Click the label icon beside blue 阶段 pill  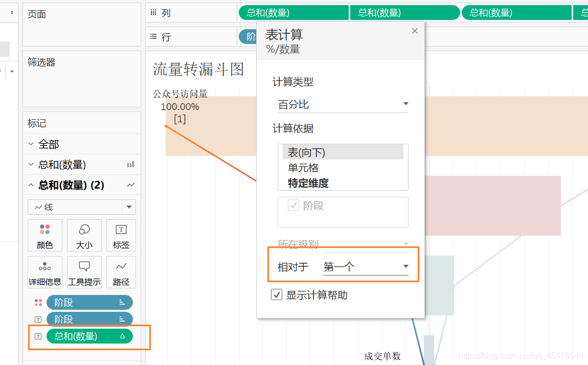click(x=38, y=320)
